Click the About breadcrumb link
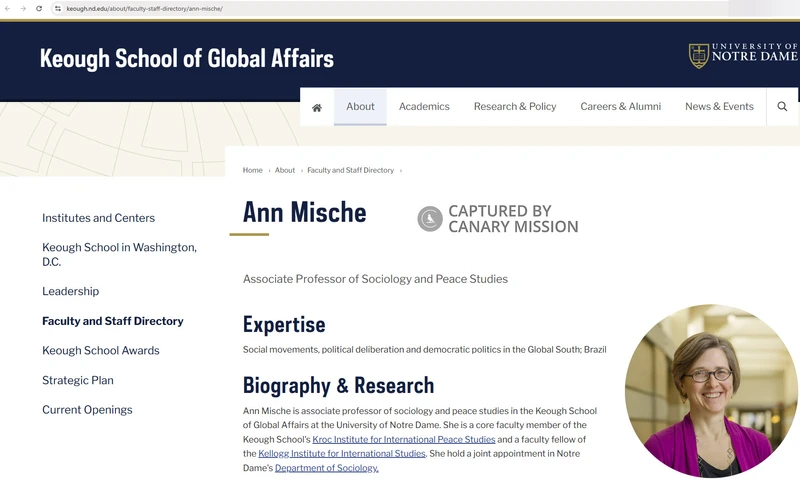This screenshot has width=800, height=484. point(285,170)
